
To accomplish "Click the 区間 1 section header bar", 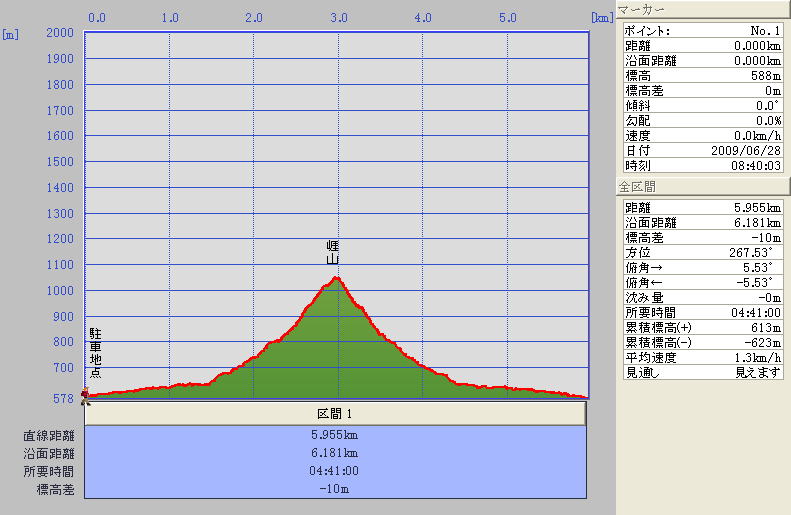I will click(x=335, y=414).
